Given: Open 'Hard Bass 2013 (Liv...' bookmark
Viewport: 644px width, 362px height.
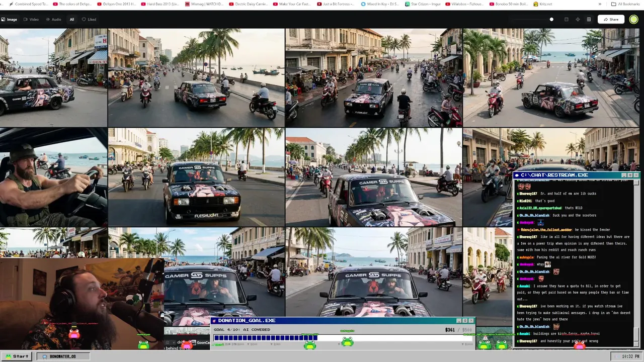Looking at the screenshot, I should click(159, 4).
